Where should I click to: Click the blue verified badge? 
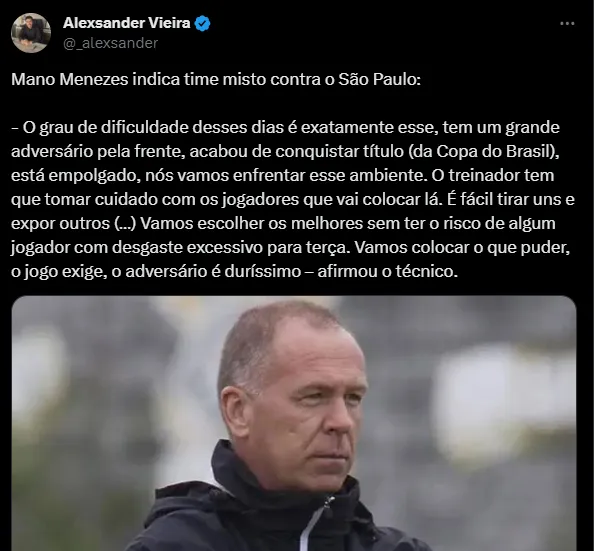click(202, 23)
